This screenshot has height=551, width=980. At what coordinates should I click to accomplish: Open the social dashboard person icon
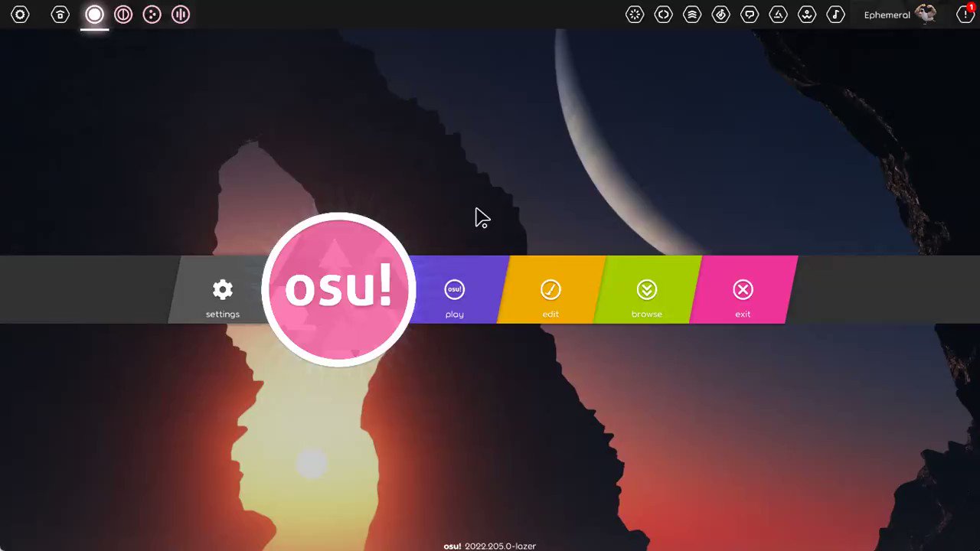tap(807, 15)
